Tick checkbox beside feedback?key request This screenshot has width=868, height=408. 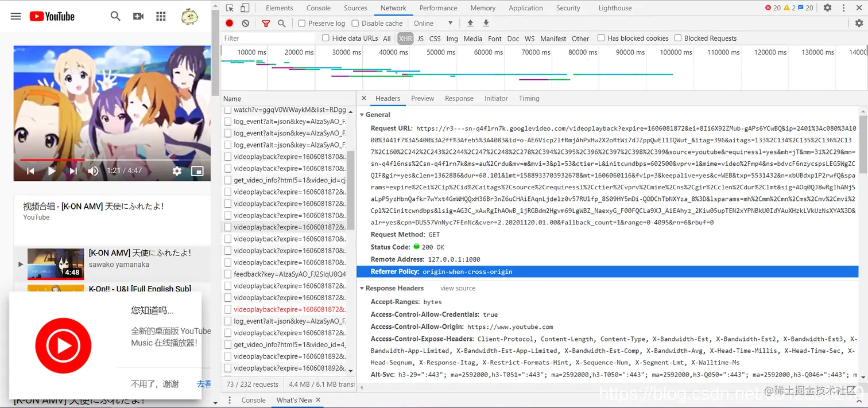[x=228, y=274]
